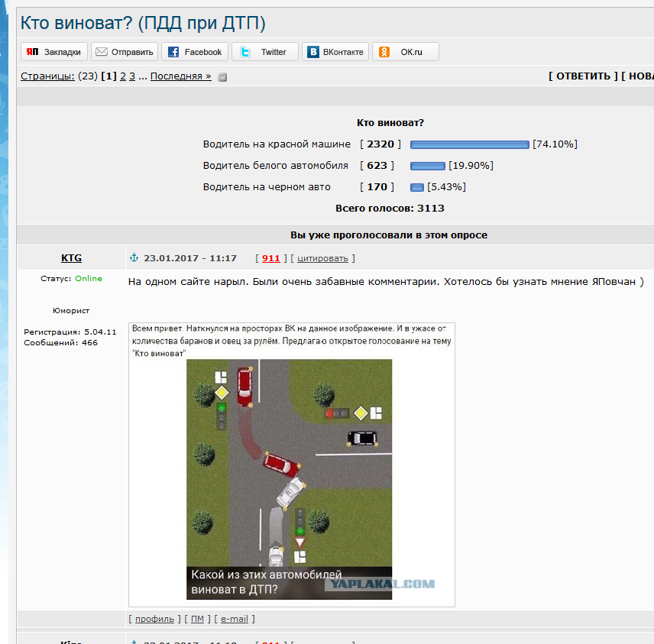Go to page 2 of the thread
Viewport: 654px width, 644px height.
(122, 76)
